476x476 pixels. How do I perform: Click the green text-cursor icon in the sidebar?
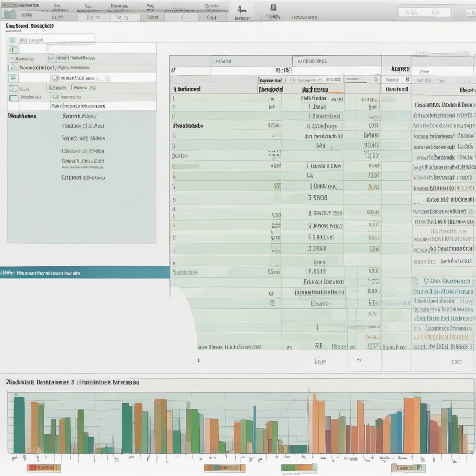click(x=13, y=50)
